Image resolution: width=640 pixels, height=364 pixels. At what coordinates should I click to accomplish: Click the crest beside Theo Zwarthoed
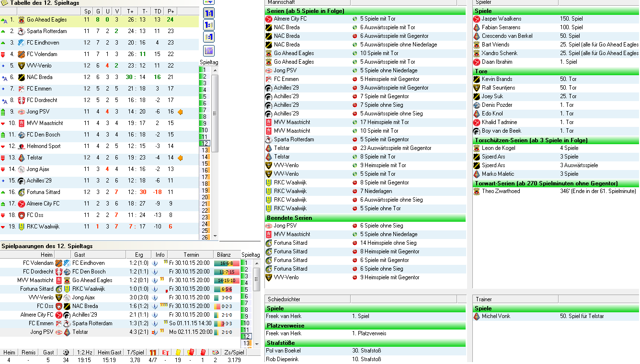(x=477, y=192)
